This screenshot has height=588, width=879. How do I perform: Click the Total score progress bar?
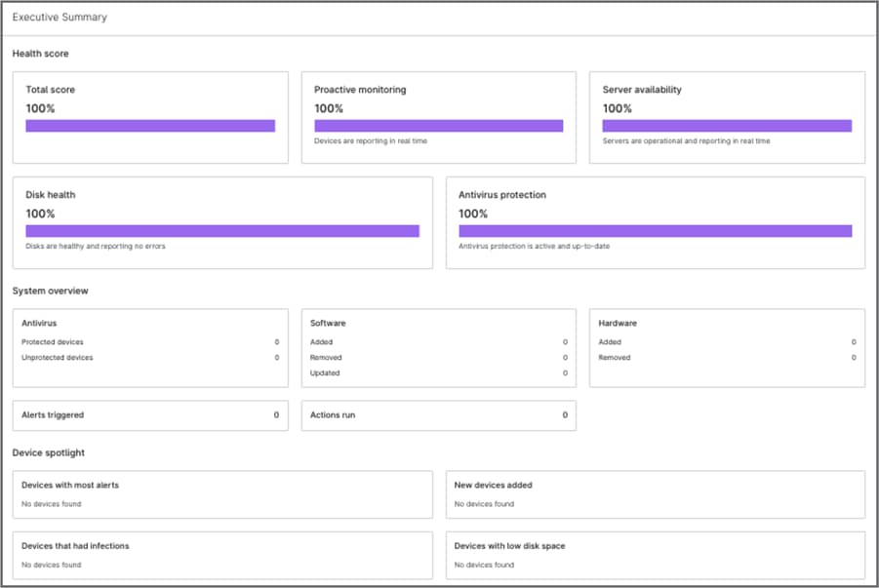pyautogui.click(x=150, y=126)
